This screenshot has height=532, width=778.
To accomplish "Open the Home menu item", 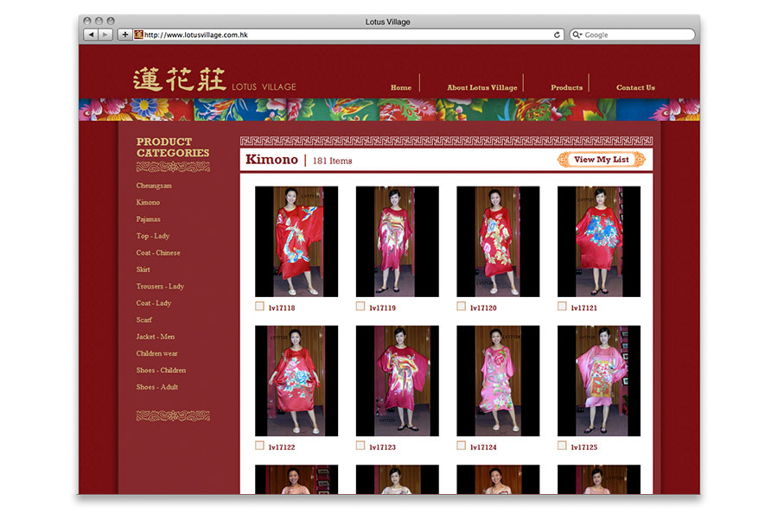I will click(x=401, y=87).
